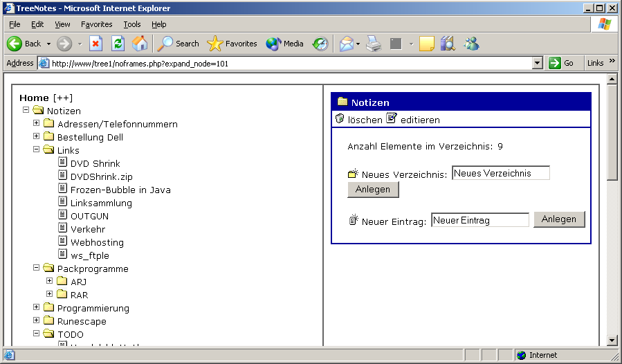Collapse the Notizen root node
Viewport: 622px width, 364px height.
pyautogui.click(x=26, y=109)
